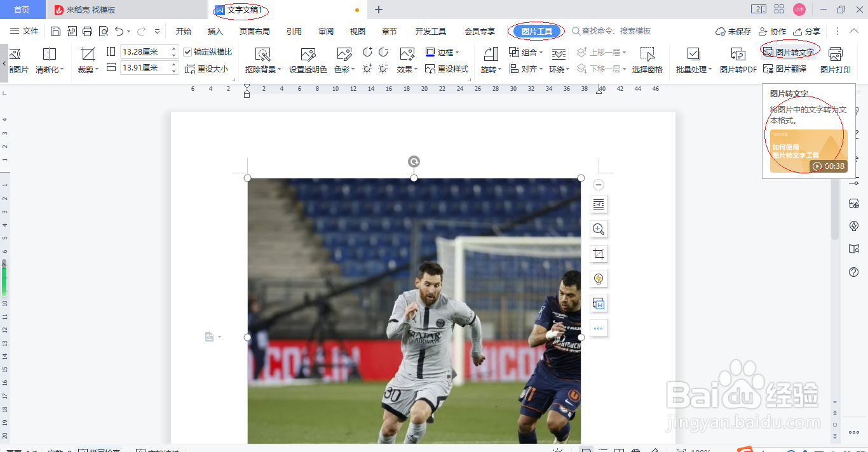Click the Print icon in quick access toolbar
The width and height of the screenshot is (868, 452).
[88, 31]
